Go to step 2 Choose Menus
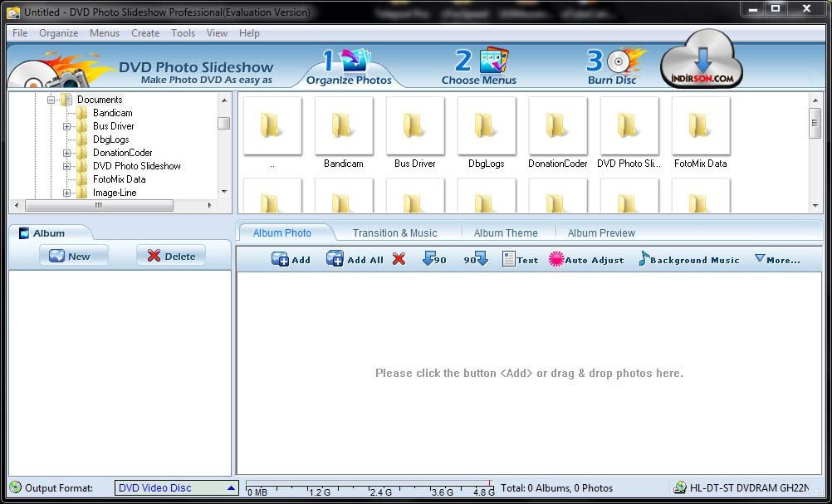This screenshot has height=504, width=832. click(479, 67)
